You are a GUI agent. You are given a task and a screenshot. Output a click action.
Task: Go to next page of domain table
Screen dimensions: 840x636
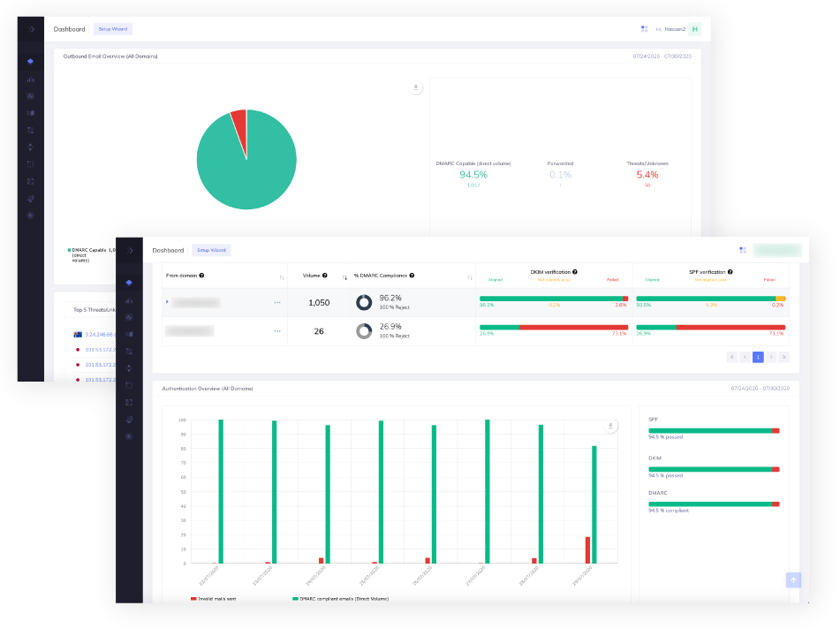click(771, 357)
